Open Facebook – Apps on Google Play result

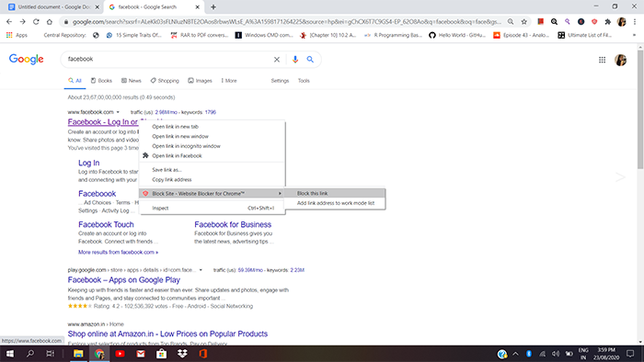coord(124,280)
